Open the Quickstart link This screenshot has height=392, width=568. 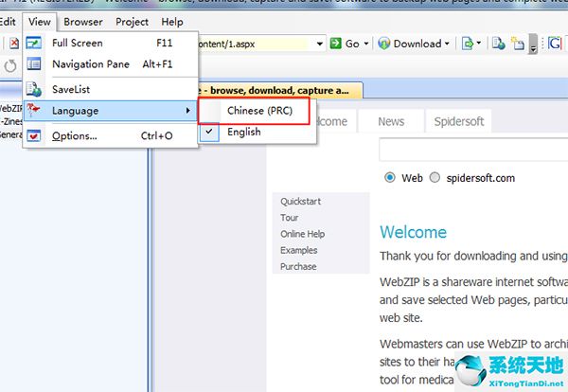point(301,201)
